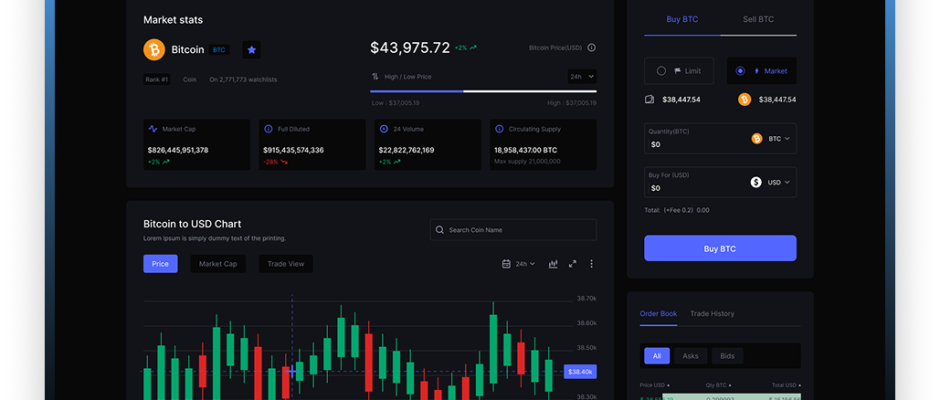Toggle the Asks filter in Order Book
Screen dimensions: 940x400
point(690,355)
